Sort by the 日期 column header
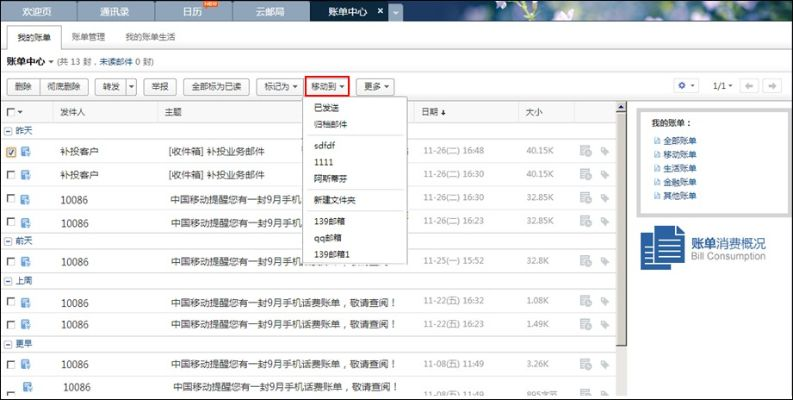 tap(433, 112)
